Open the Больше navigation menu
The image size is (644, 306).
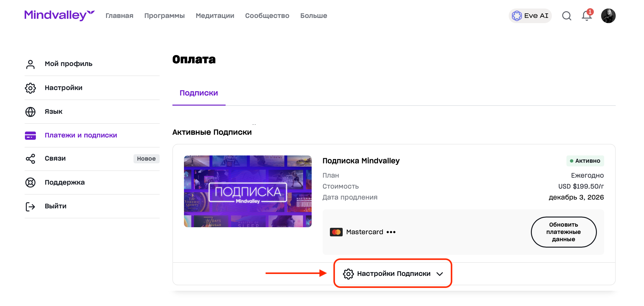click(x=313, y=16)
